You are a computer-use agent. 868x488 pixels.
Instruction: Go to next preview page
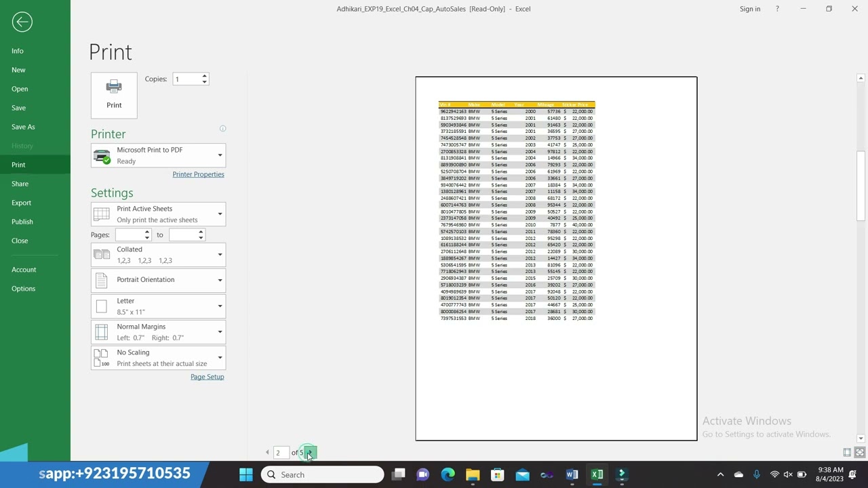[x=310, y=452]
